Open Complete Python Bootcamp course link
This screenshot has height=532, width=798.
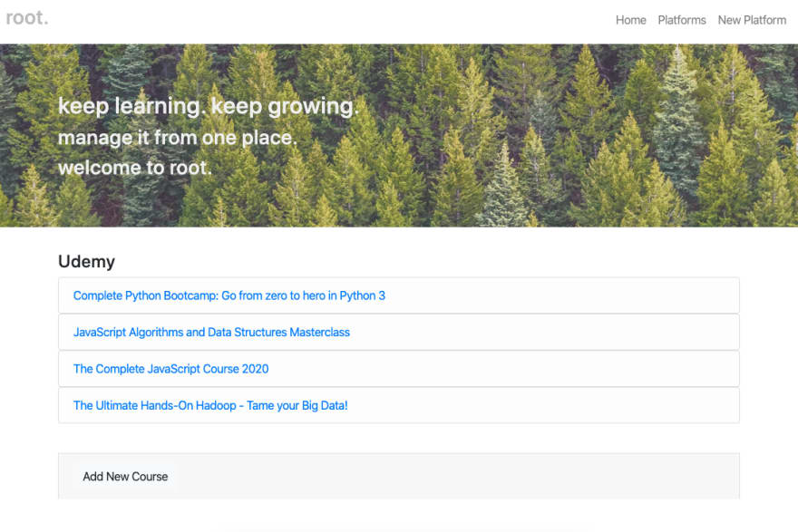pos(229,295)
